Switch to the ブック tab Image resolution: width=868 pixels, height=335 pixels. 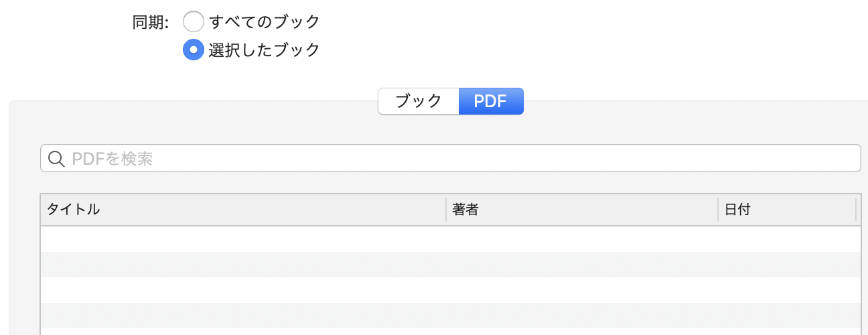pos(419,101)
